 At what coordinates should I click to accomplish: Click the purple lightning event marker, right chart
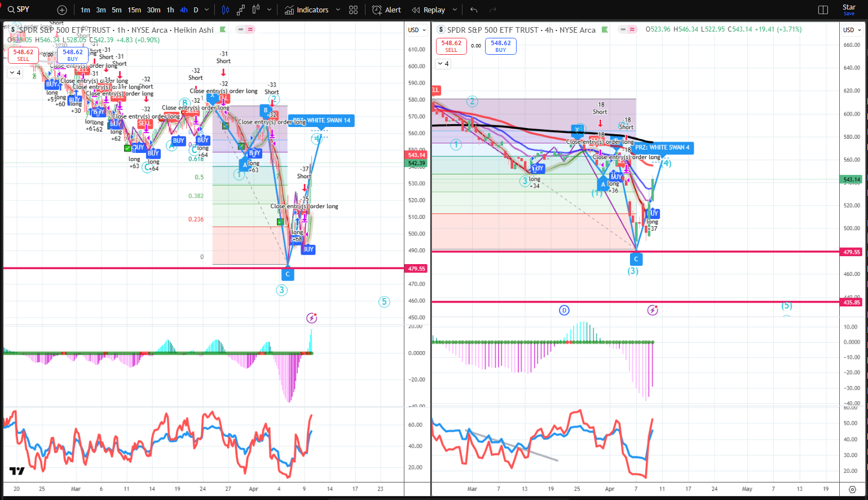point(653,310)
